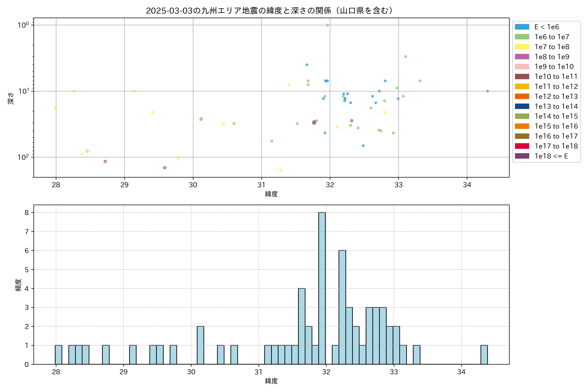Screen dimensions: 588x392
Task: Click the brown 1e10 to 1e11 swatch
Action: 522,76
